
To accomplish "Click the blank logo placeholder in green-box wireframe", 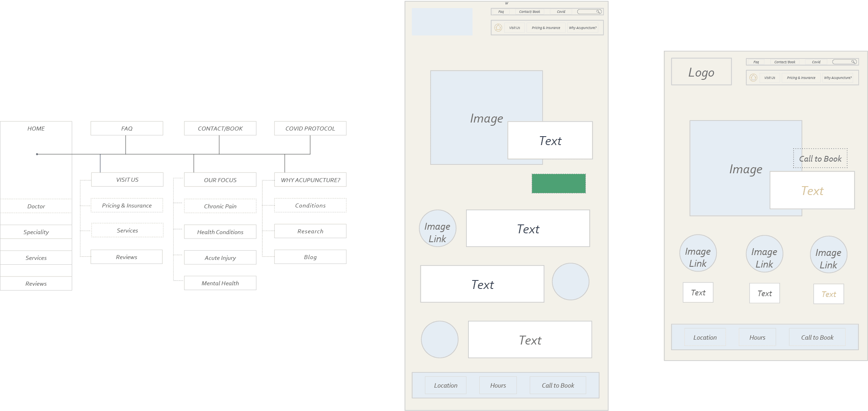I will (442, 22).
